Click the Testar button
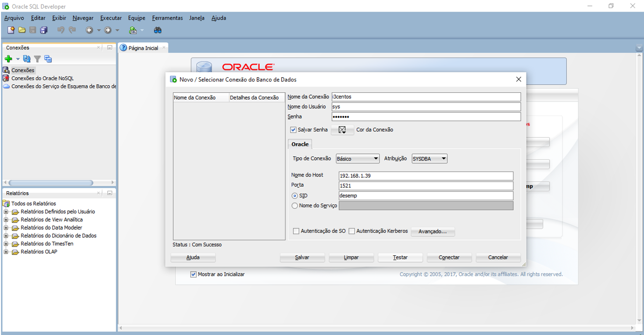 coord(400,257)
